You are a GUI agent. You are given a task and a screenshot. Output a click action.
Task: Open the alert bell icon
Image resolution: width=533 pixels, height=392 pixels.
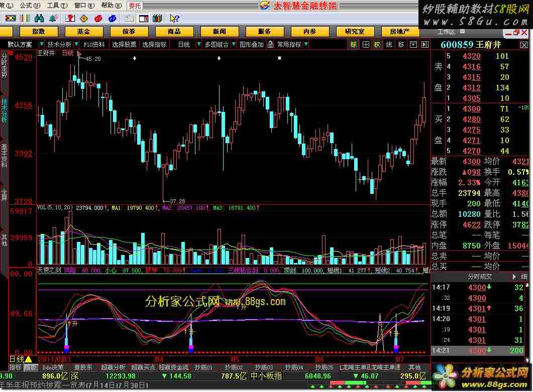click(x=53, y=19)
